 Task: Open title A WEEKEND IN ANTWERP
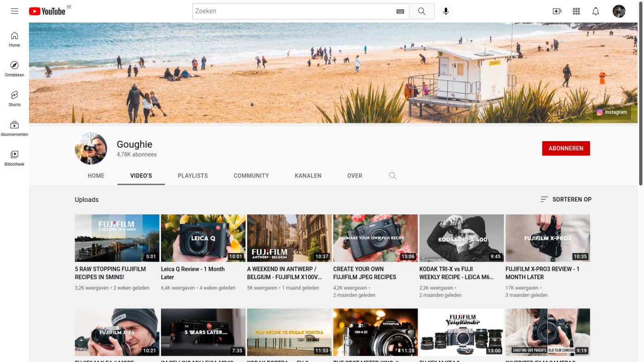pyautogui.click(x=284, y=273)
